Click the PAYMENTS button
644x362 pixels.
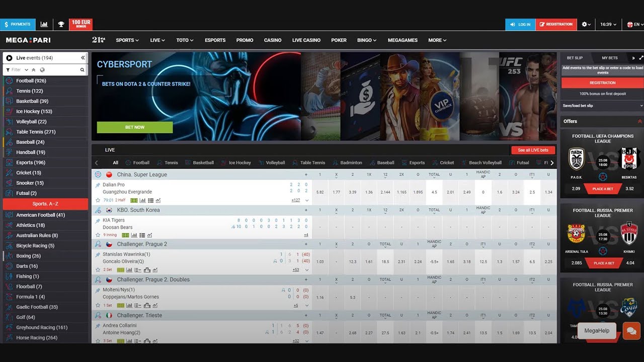click(x=18, y=24)
